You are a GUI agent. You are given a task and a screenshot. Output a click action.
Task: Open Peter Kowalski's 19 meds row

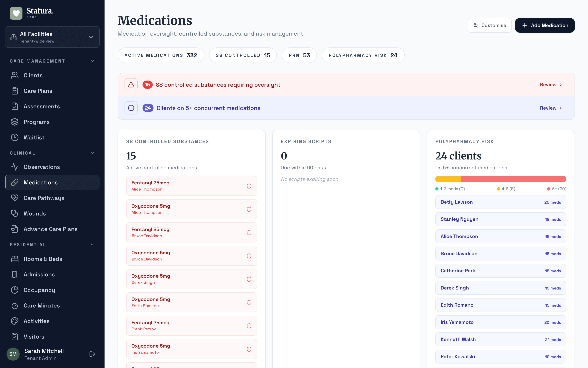501,357
